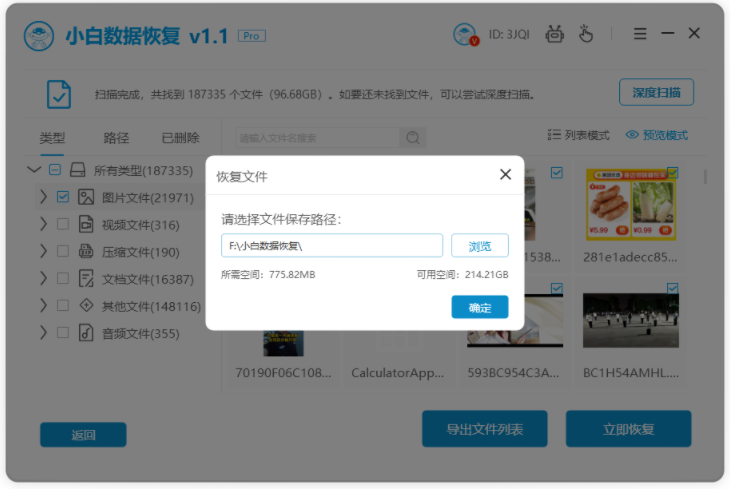Click the CalculatorApp file name
Screen dimensions: 730x489
click(398, 373)
